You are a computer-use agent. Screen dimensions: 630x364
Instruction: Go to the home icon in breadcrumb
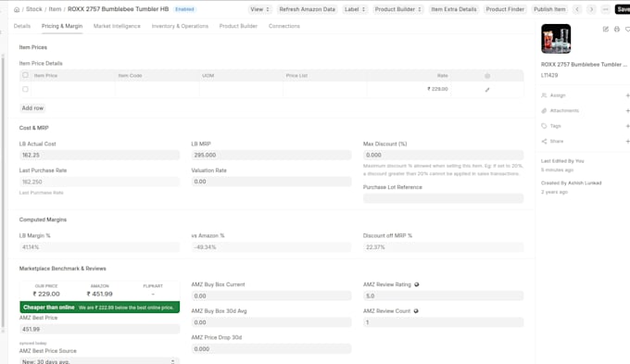pos(17,9)
